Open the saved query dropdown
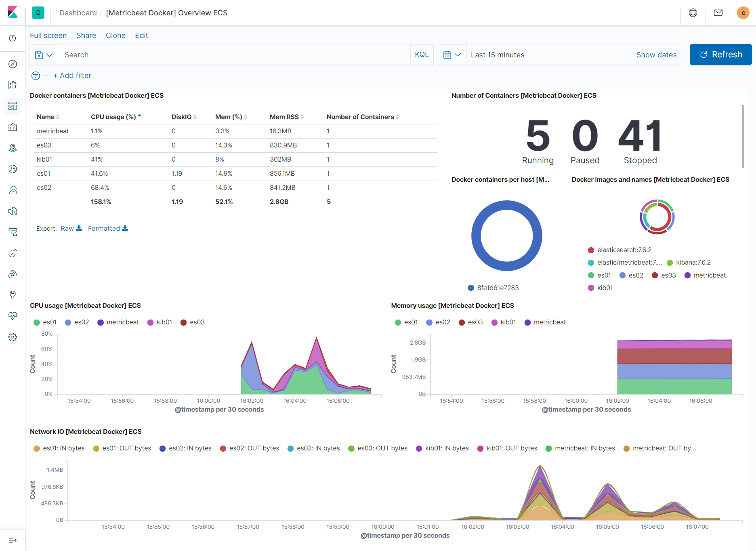Image resolution: width=756 pixels, height=551 pixels. (x=44, y=55)
